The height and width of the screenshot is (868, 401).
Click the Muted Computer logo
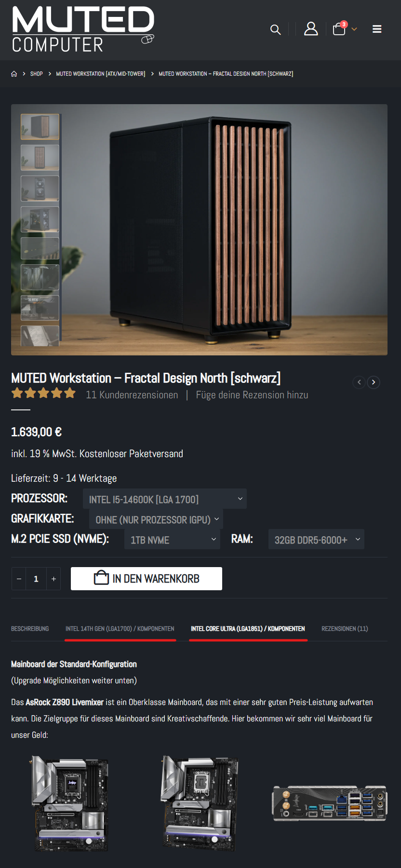(x=83, y=29)
